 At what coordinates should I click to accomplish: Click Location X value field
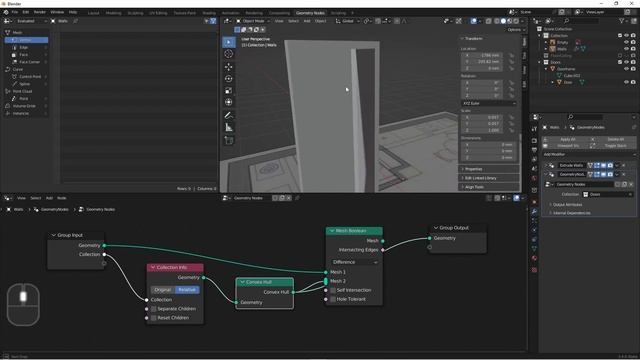pyautogui.click(x=482, y=55)
